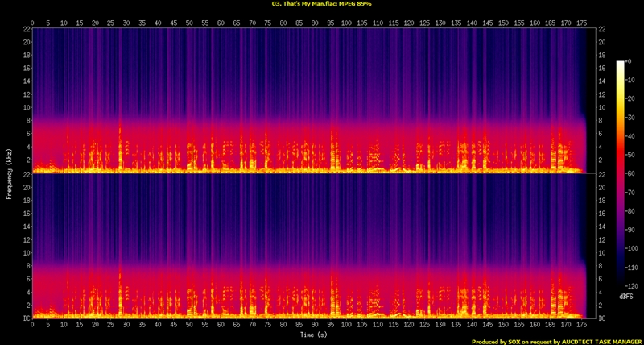Click the 95 mark on the top time axis
The height and width of the screenshot is (345, 644).
click(330, 23)
